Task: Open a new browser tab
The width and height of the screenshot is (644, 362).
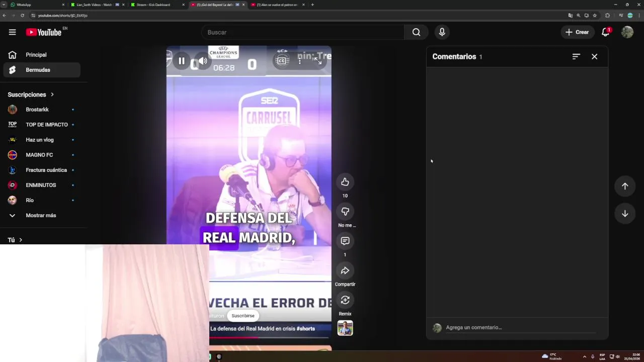Action: pyautogui.click(x=312, y=5)
